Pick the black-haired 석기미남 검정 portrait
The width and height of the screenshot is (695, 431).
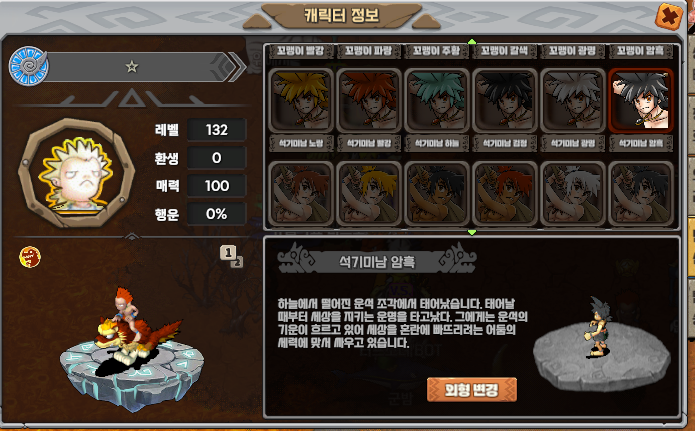pyautogui.click(x=505, y=100)
